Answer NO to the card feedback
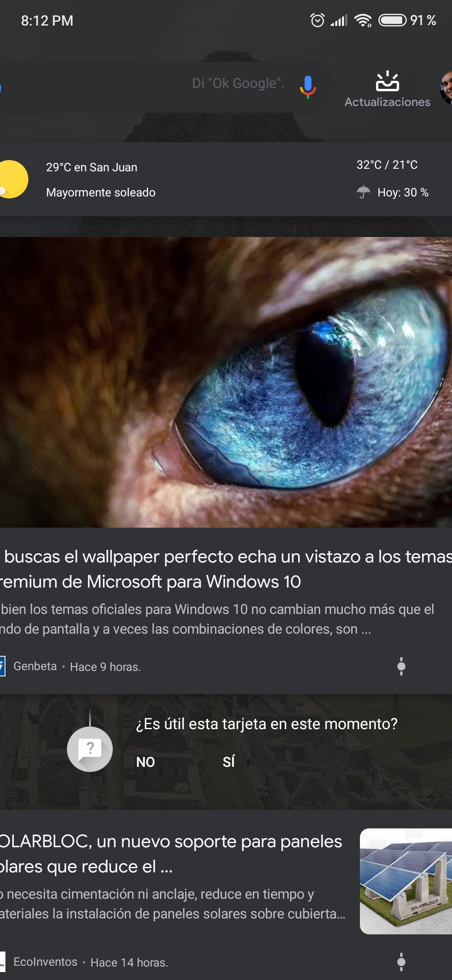452x980 pixels. click(x=145, y=762)
